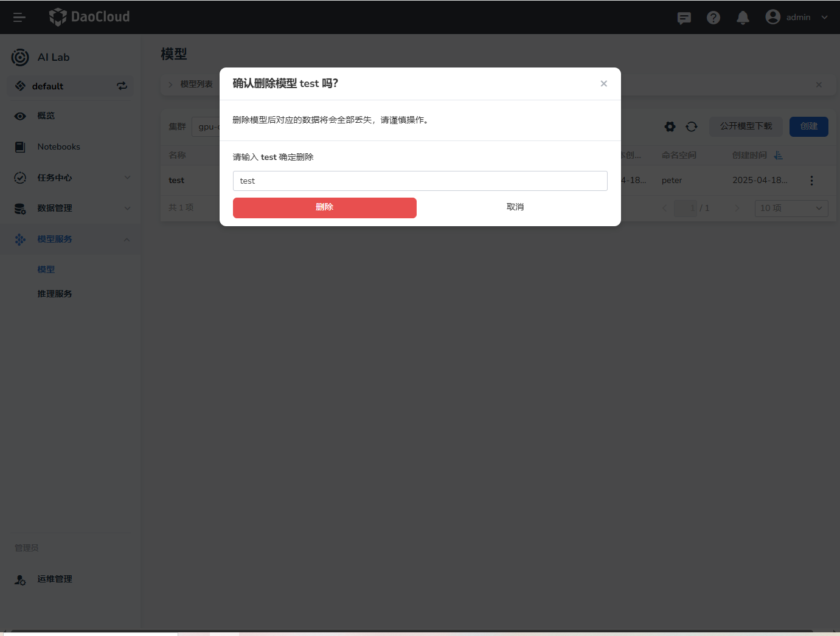This screenshot has width=840, height=636.
Task: Open the hamburger menu in the top bar
Action: coord(19,17)
